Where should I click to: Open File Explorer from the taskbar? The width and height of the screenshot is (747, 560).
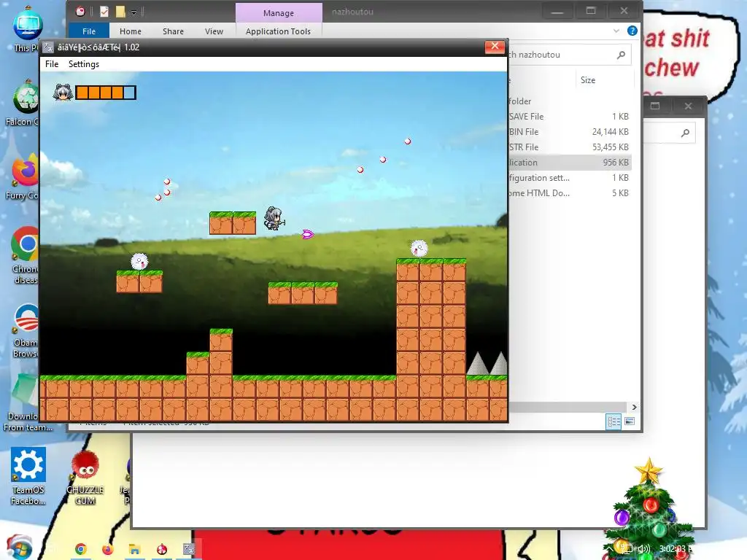(134, 549)
